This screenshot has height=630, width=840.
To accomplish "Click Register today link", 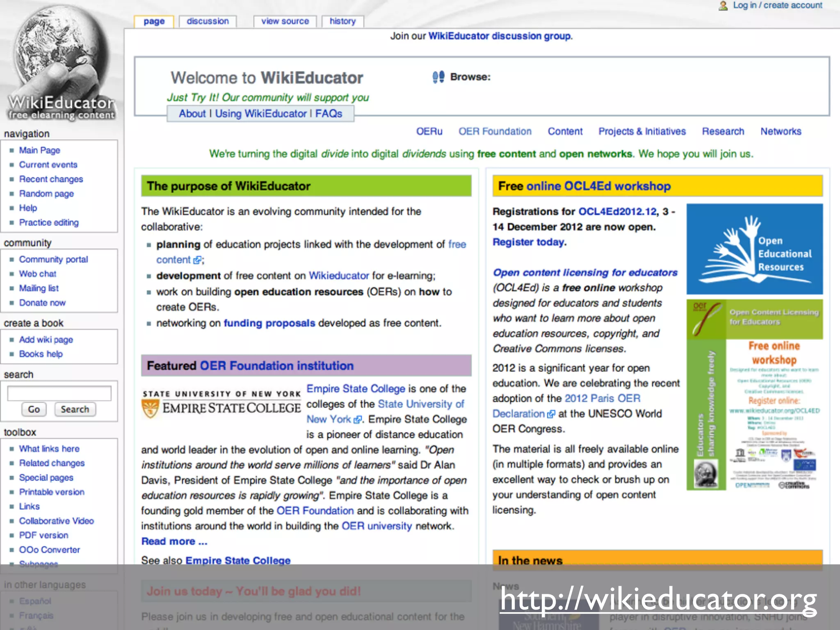I will (528, 242).
